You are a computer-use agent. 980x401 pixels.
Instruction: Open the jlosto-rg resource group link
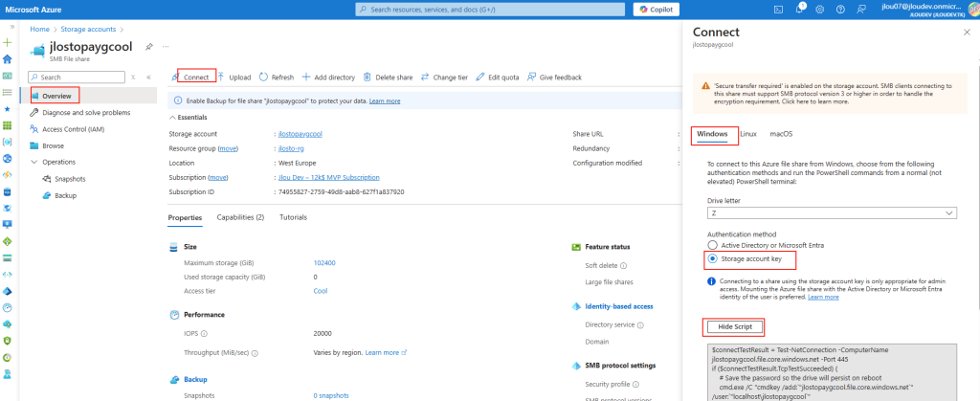292,148
